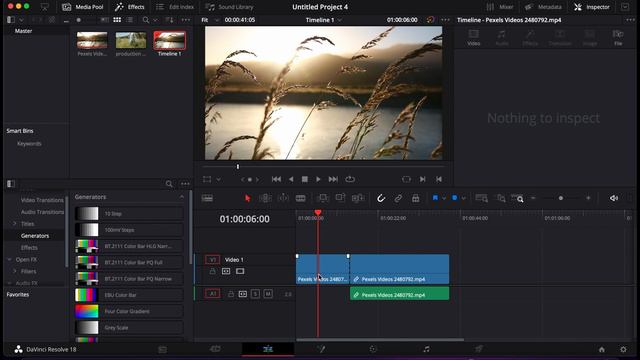Toggle loop playback
Viewport: 640px width, 360px height.
(350, 179)
